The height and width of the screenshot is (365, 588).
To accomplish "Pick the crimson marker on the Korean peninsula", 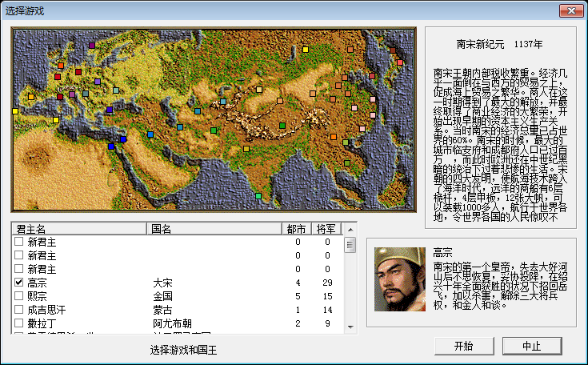I will tap(372, 76).
